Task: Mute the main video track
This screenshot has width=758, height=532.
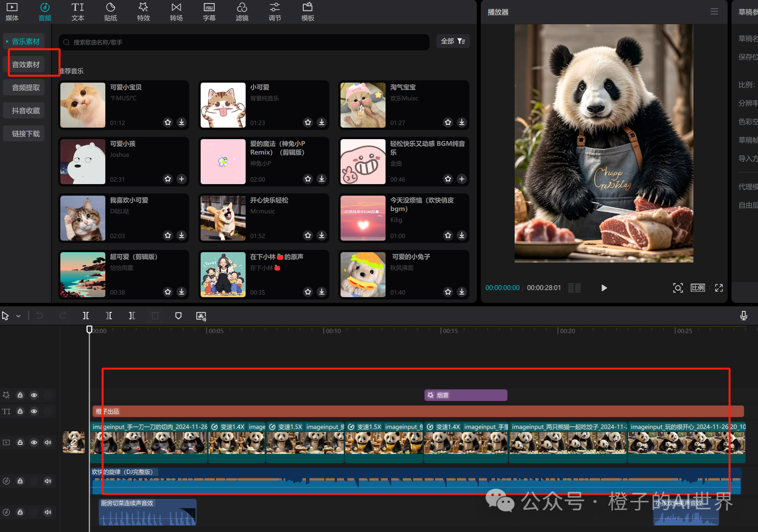Action: [x=48, y=442]
